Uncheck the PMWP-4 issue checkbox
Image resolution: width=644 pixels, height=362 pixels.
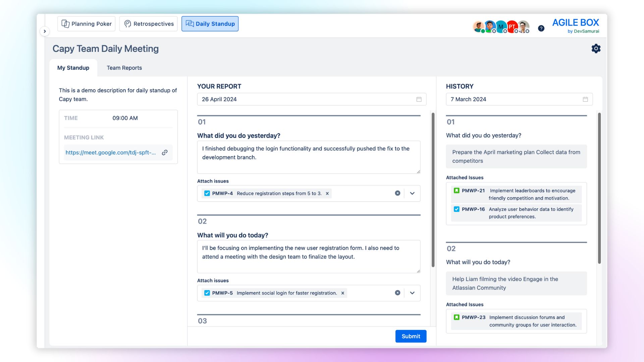pos(207,193)
